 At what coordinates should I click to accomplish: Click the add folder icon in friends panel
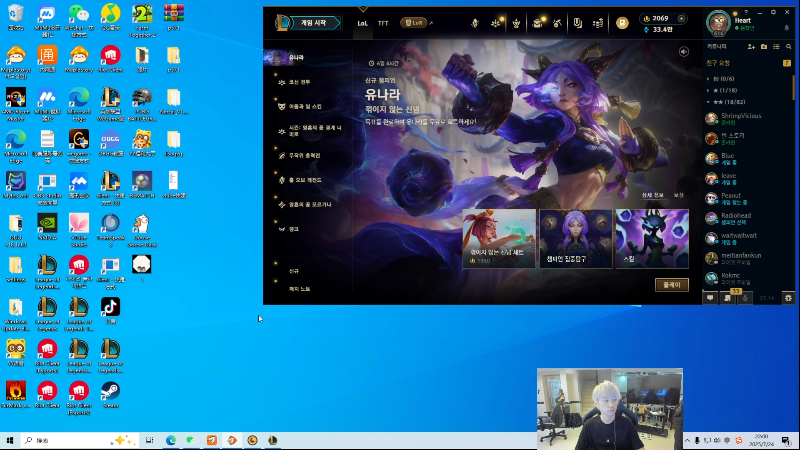click(x=764, y=46)
